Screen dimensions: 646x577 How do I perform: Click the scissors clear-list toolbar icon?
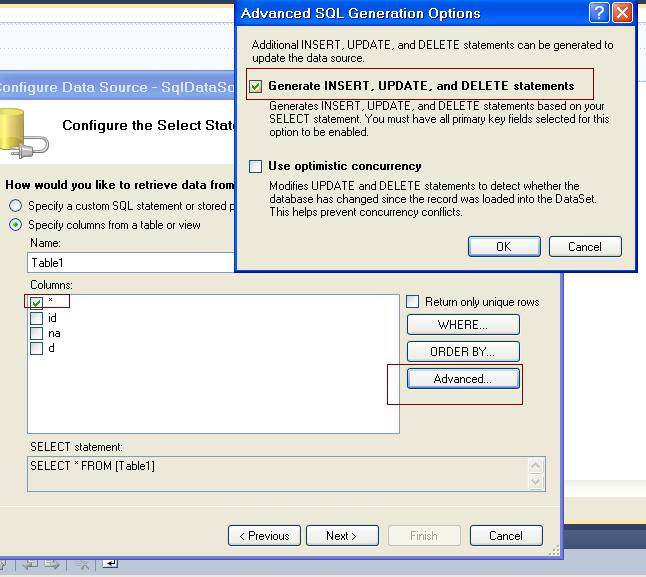point(82,564)
